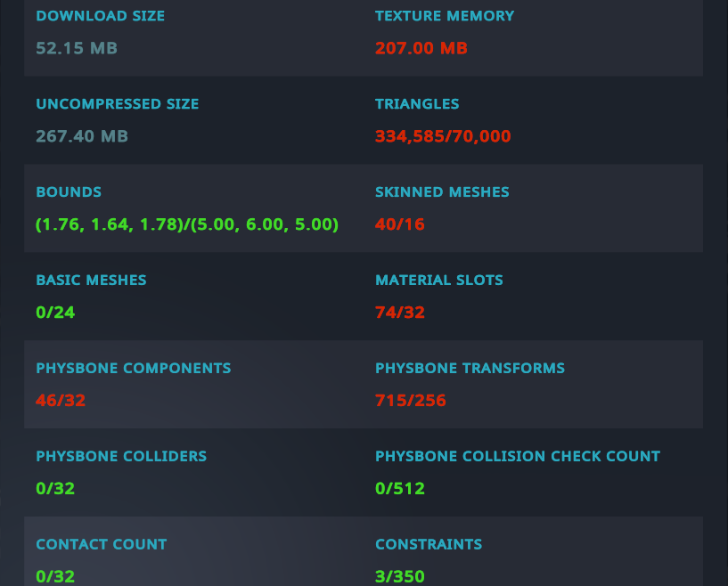Click the Triangles 334,585/70,000 value
This screenshot has height=586, width=728.
coord(443,136)
